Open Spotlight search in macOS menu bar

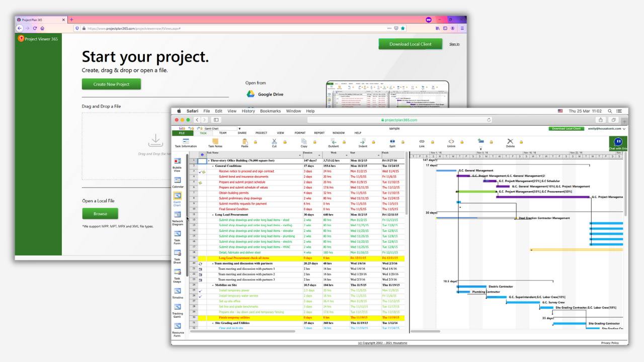(x=610, y=111)
